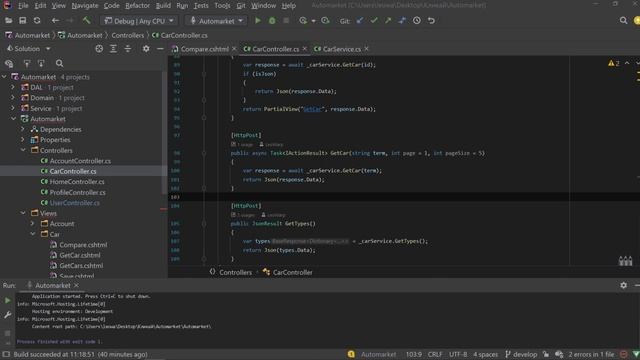Rerun Automarket in Run panel
The image size is (640, 360).
point(8,300)
